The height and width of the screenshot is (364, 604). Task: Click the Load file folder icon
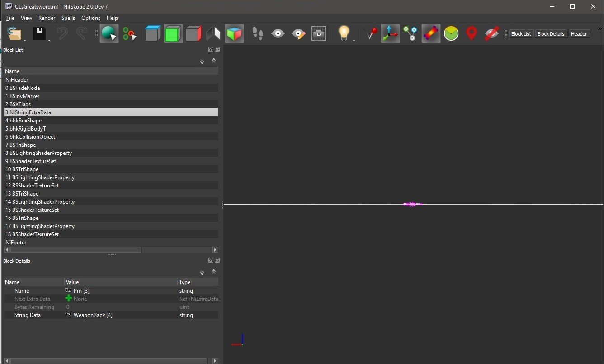pyautogui.click(x=15, y=34)
